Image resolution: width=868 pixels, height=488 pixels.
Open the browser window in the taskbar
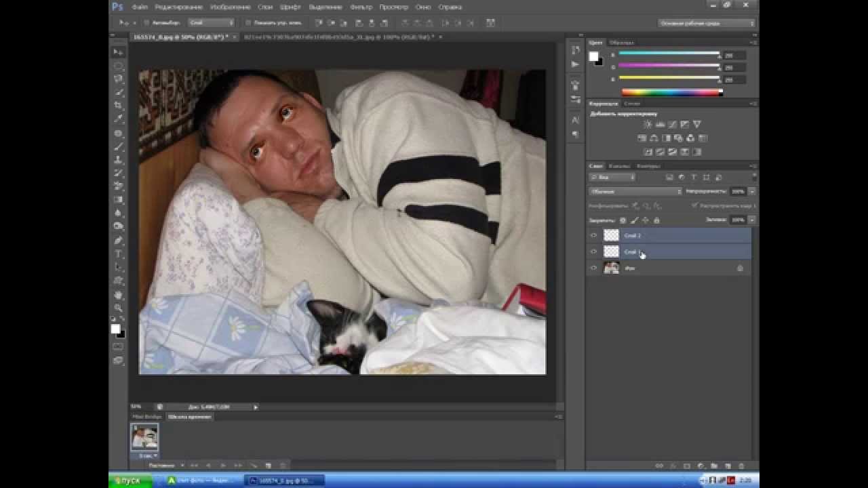(x=201, y=481)
